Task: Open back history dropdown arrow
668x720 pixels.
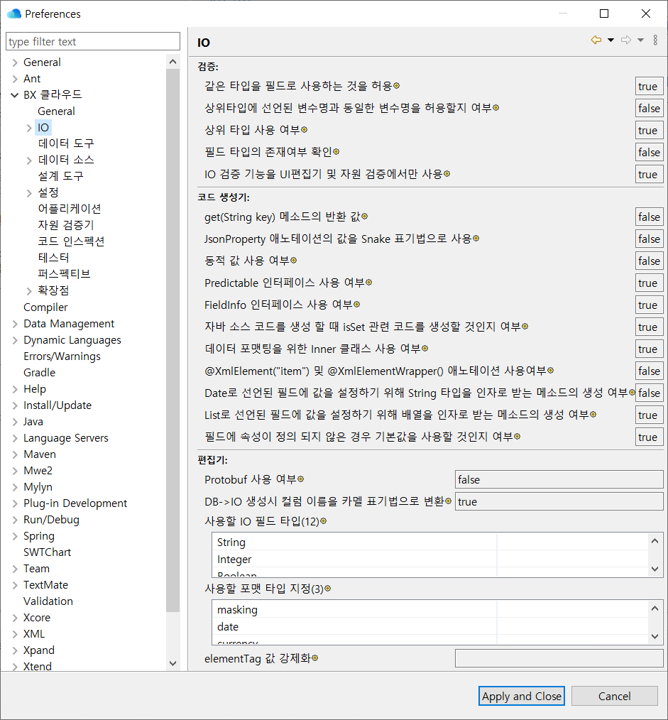Action: (611, 41)
